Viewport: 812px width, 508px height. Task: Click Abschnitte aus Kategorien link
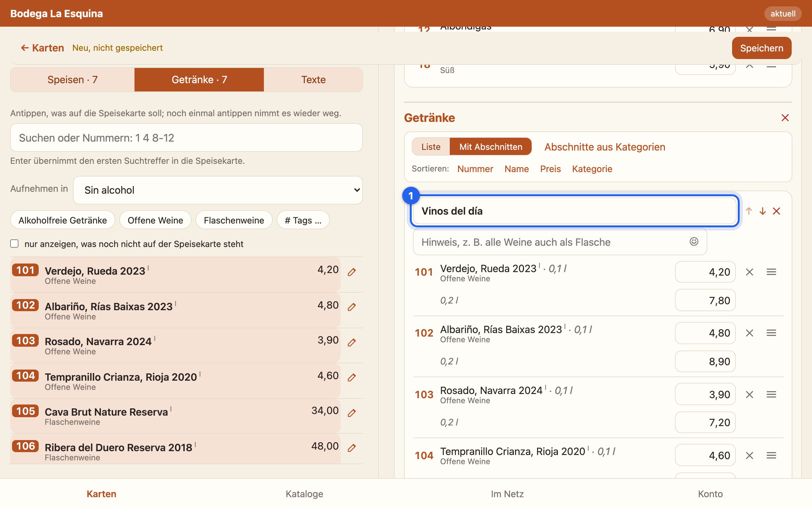coord(605,147)
